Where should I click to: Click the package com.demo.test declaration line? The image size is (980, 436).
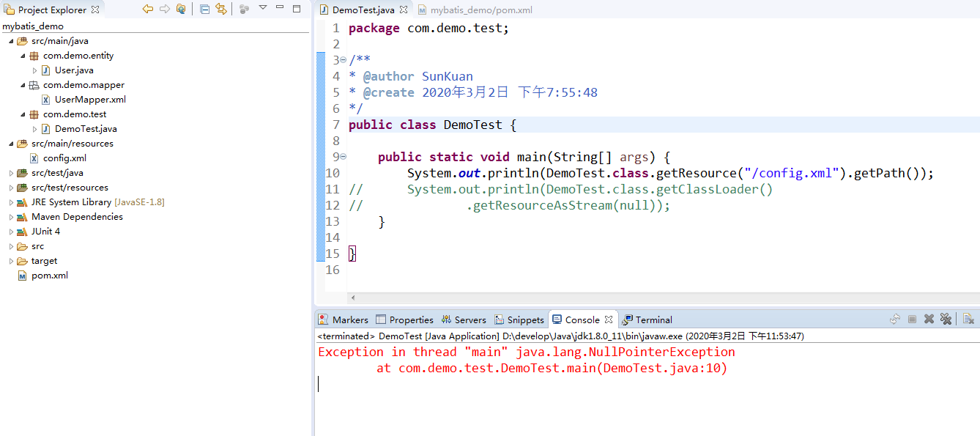[428, 28]
